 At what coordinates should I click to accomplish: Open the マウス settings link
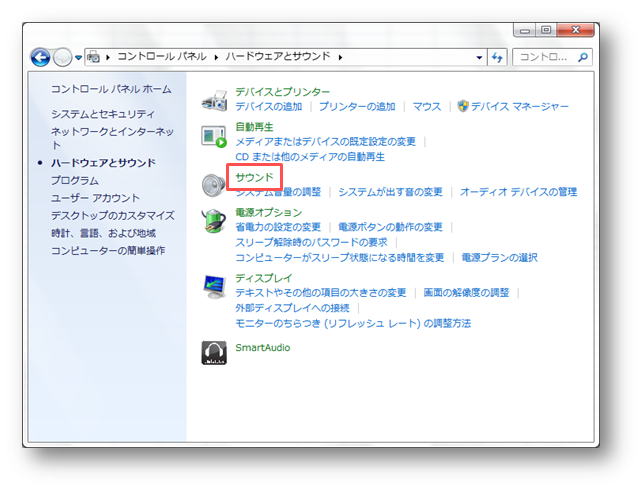pyautogui.click(x=427, y=106)
